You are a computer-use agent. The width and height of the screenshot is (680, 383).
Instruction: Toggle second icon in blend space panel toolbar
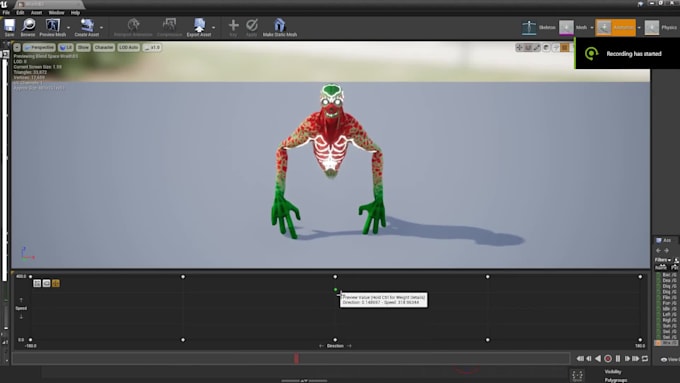(46, 283)
